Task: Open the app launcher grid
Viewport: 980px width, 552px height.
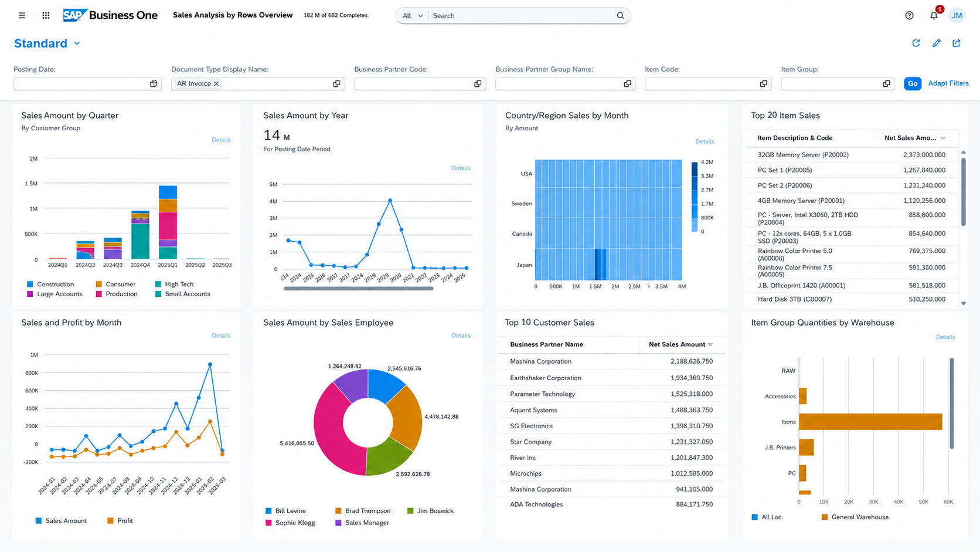Action: tap(46, 15)
